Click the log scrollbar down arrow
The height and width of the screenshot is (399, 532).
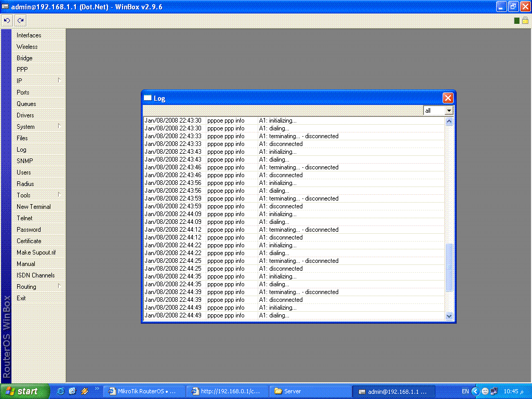[449, 316]
